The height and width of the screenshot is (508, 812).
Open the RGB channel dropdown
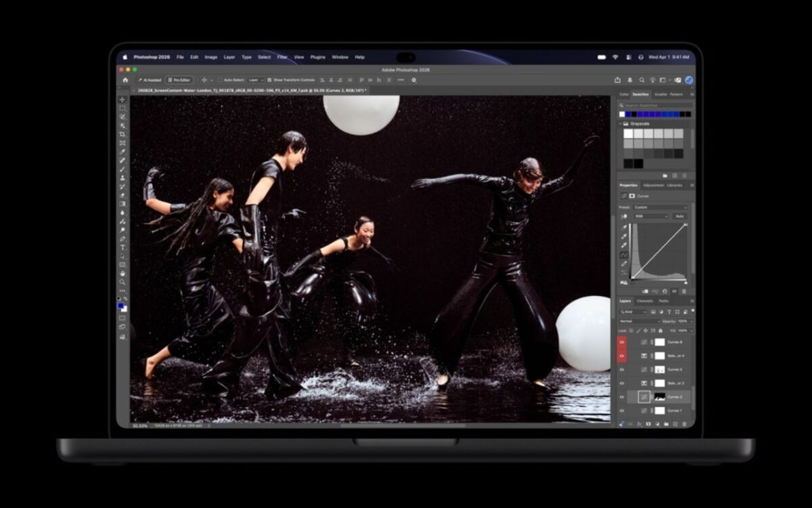coord(650,216)
